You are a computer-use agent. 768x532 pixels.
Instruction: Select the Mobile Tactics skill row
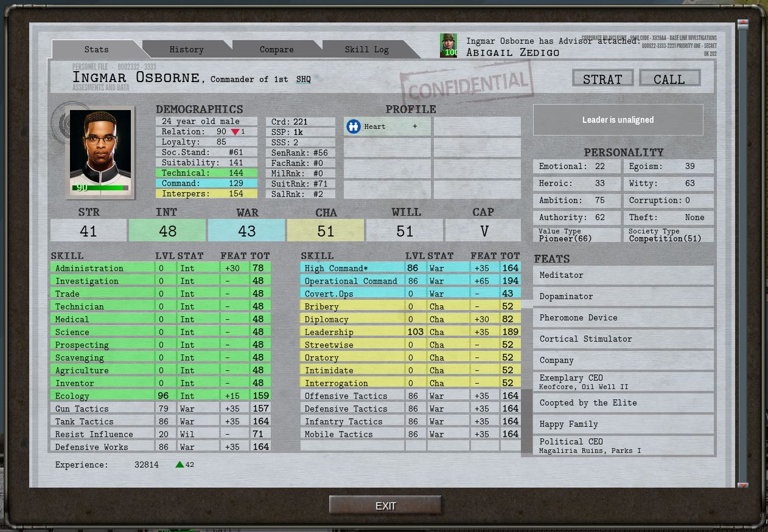[411, 434]
